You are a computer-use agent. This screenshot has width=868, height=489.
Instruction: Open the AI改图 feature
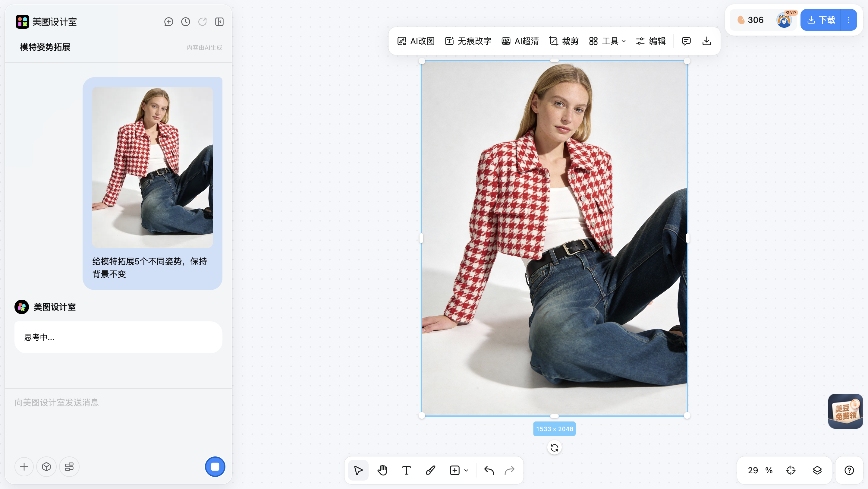(416, 41)
